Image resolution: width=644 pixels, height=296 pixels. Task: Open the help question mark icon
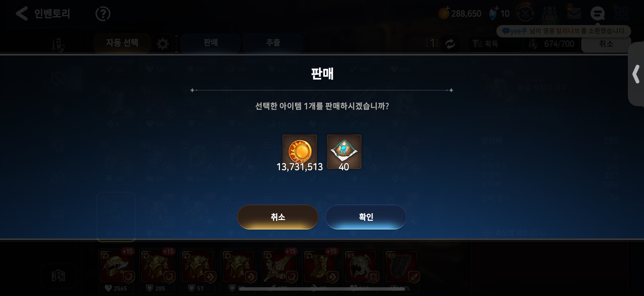(103, 14)
